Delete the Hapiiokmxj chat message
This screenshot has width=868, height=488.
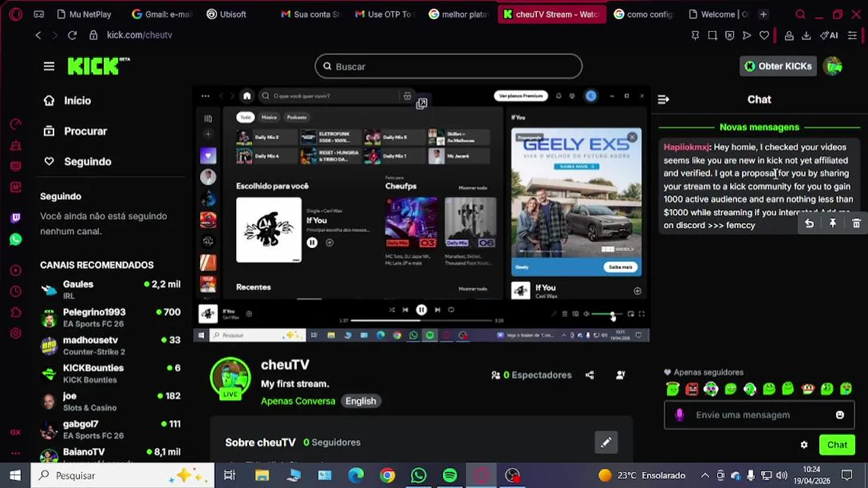856,223
